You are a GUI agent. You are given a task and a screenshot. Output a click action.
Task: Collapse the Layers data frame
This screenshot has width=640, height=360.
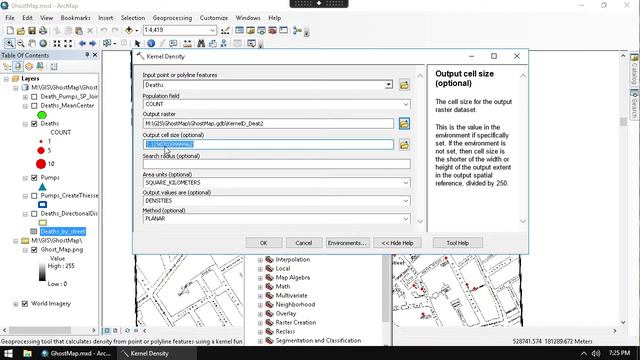[6, 79]
